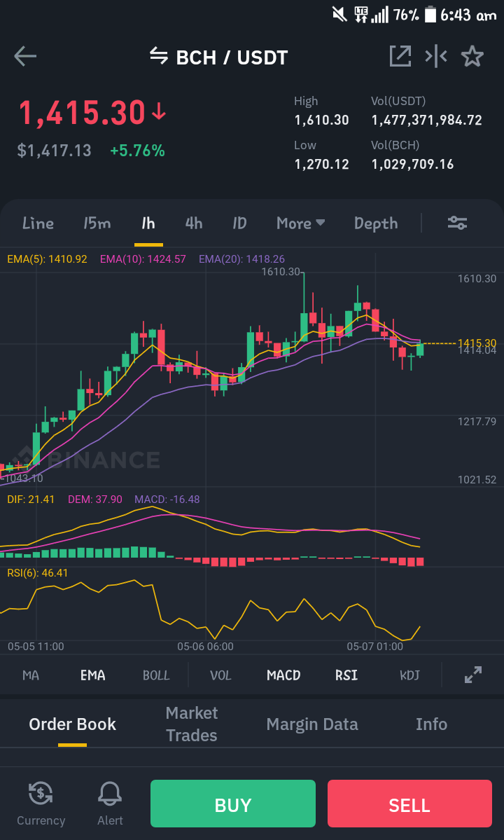Add BCH/USDT to favorites star
The image size is (504, 840).
pyautogui.click(x=472, y=56)
